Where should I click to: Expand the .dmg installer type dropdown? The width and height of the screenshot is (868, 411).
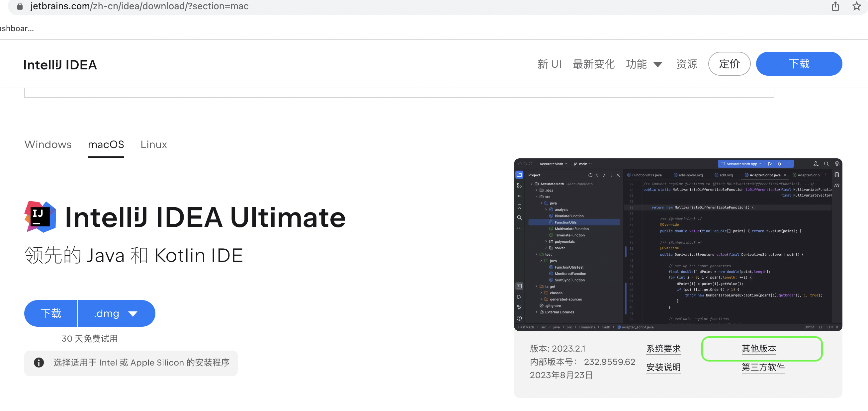pyautogui.click(x=116, y=313)
